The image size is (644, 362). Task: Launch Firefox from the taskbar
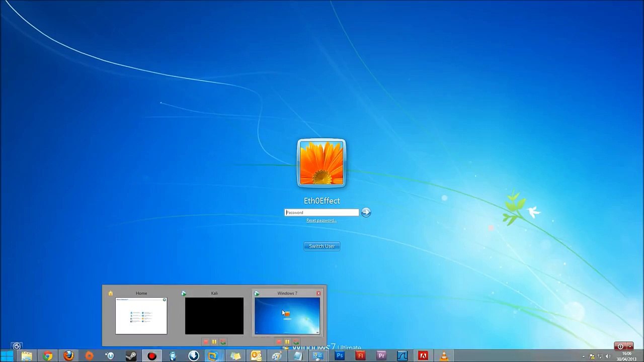point(68,356)
